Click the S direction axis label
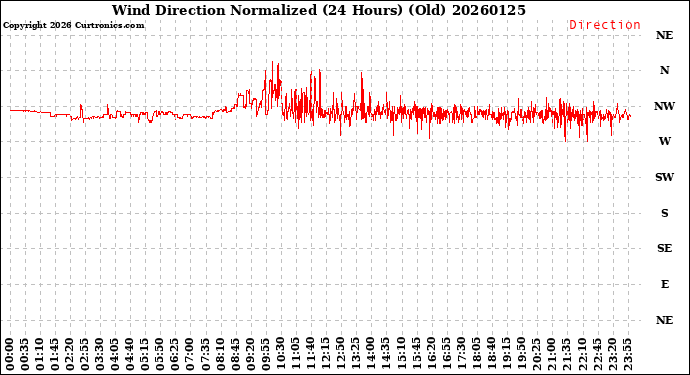Screen dimensions: 690x375 (664, 213)
